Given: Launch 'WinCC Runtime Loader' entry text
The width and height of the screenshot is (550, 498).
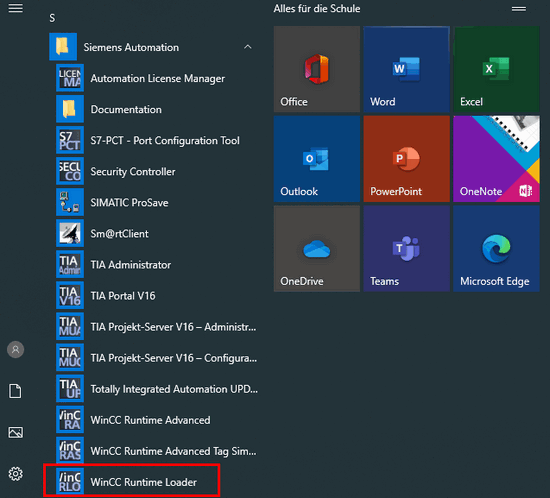Looking at the screenshot, I should tap(143, 482).
